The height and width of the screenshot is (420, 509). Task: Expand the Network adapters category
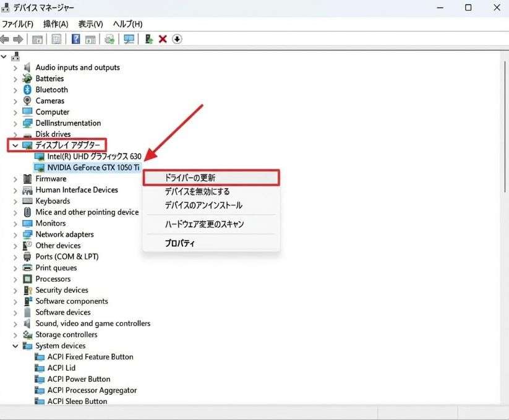coord(15,234)
